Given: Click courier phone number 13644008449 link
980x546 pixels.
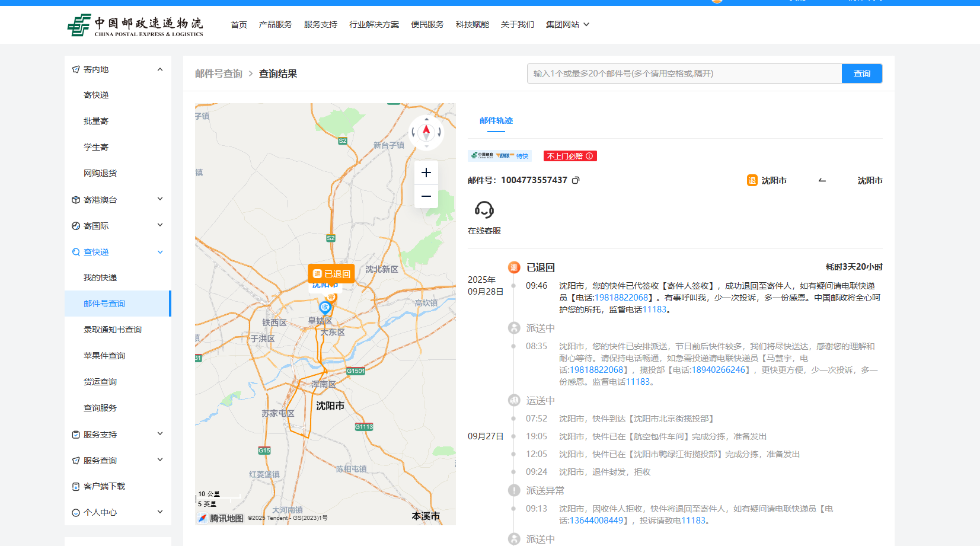Looking at the screenshot, I should 596,521.
